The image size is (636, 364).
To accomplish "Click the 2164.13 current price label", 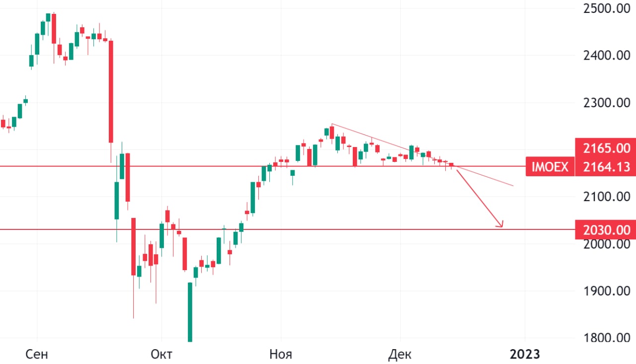I will (x=605, y=167).
